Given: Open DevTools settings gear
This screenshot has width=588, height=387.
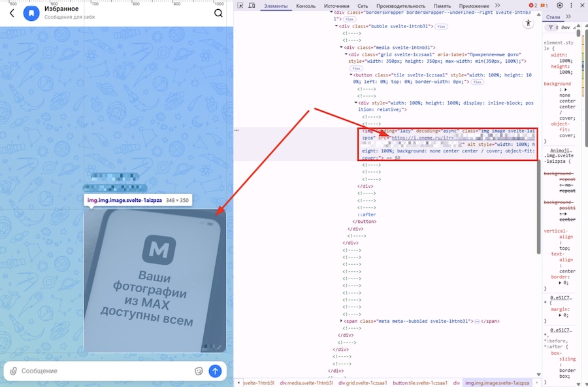Looking at the screenshot, I should coord(560,6).
